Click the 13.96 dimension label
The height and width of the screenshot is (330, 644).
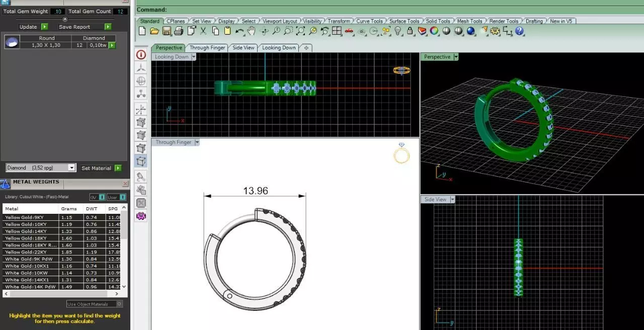tap(256, 191)
